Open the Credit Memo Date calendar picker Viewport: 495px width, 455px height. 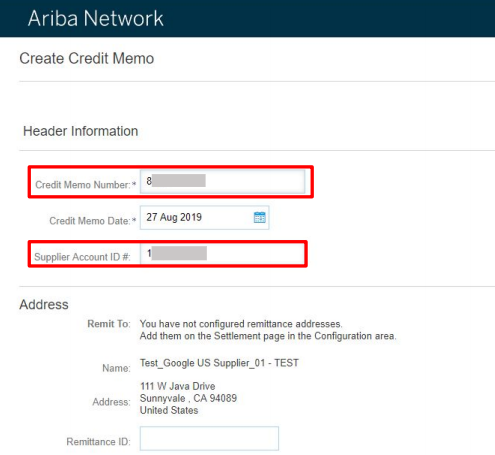(260, 217)
